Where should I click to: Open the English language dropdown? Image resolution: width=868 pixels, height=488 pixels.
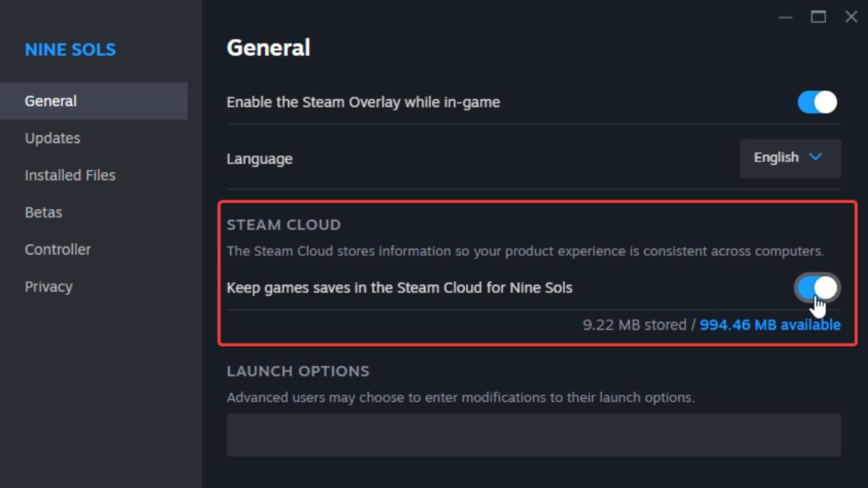[790, 158]
